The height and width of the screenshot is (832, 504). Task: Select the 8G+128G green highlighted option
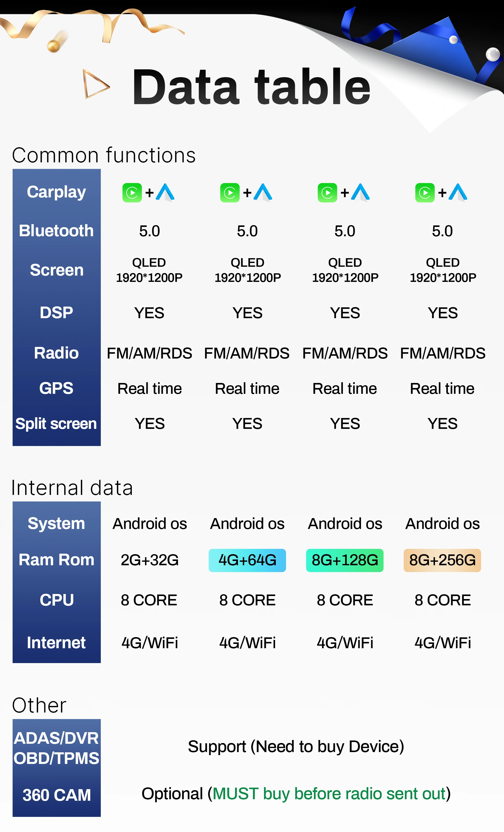(345, 560)
